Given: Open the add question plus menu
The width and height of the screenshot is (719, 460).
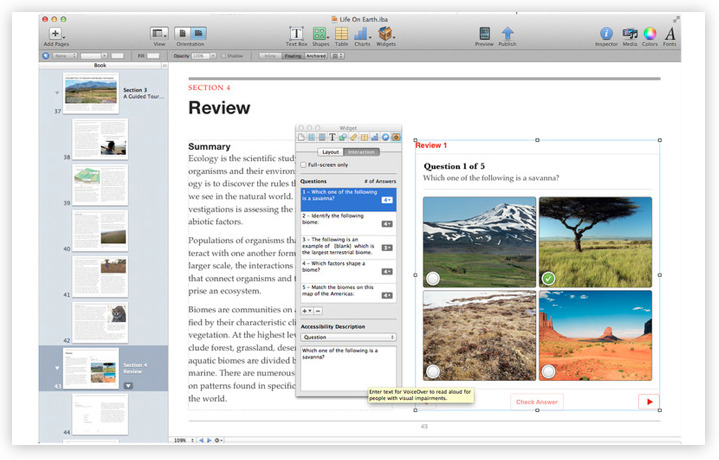Looking at the screenshot, I should click(306, 311).
